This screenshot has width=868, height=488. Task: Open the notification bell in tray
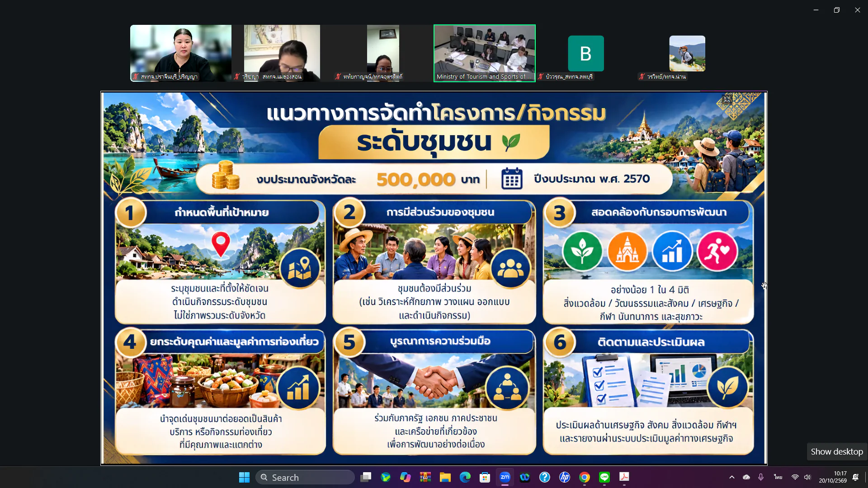coord(855,477)
